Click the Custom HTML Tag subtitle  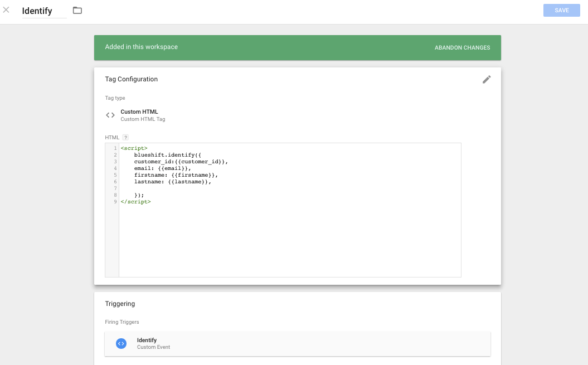pyautogui.click(x=143, y=119)
